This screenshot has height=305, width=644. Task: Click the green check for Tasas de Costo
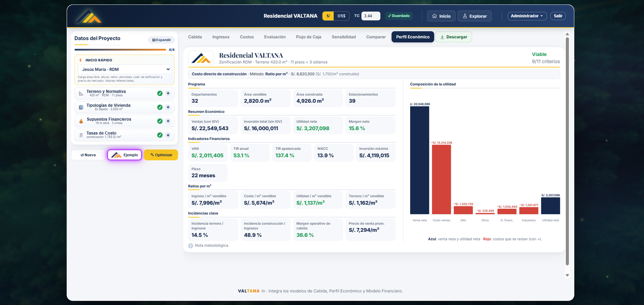coord(160,135)
